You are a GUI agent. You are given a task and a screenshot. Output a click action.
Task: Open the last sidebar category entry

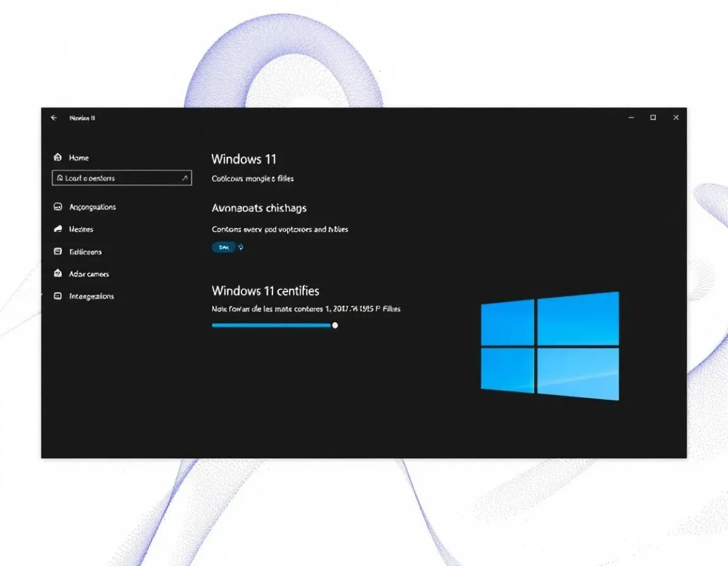pos(84,296)
